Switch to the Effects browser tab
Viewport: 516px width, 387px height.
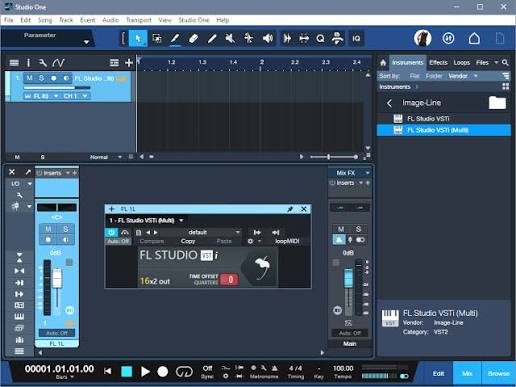point(438,62)
